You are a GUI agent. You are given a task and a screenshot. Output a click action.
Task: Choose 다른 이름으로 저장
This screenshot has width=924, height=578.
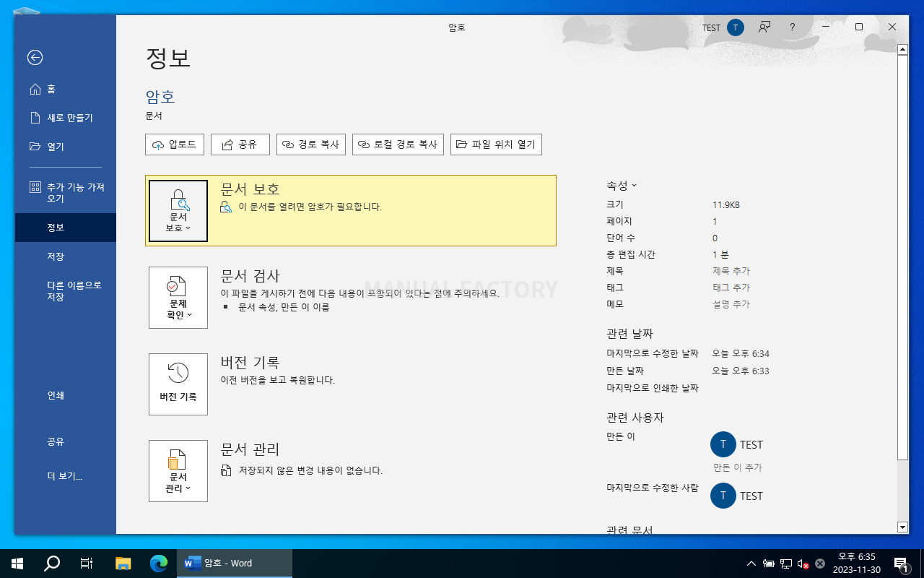coord(65,291)
